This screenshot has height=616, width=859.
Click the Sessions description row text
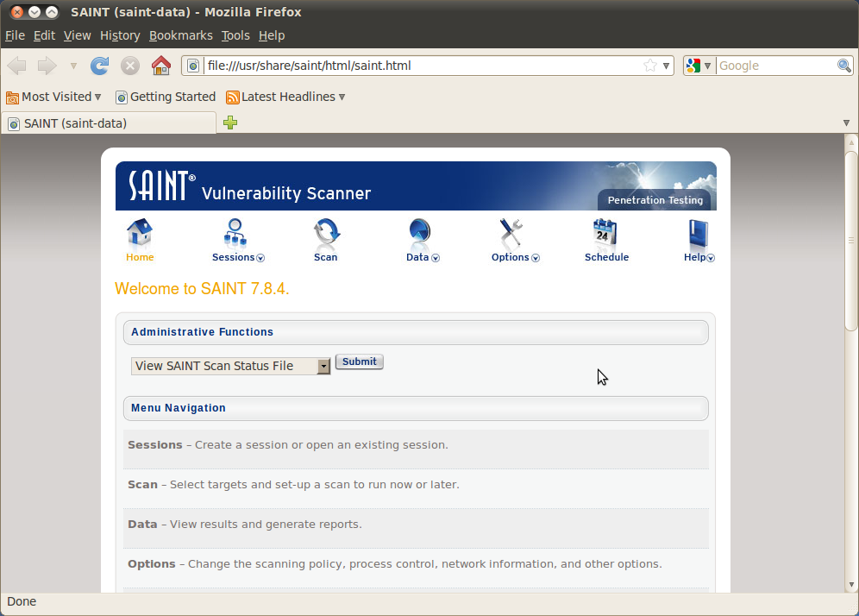pyautogui.click(x=287, y=445)
